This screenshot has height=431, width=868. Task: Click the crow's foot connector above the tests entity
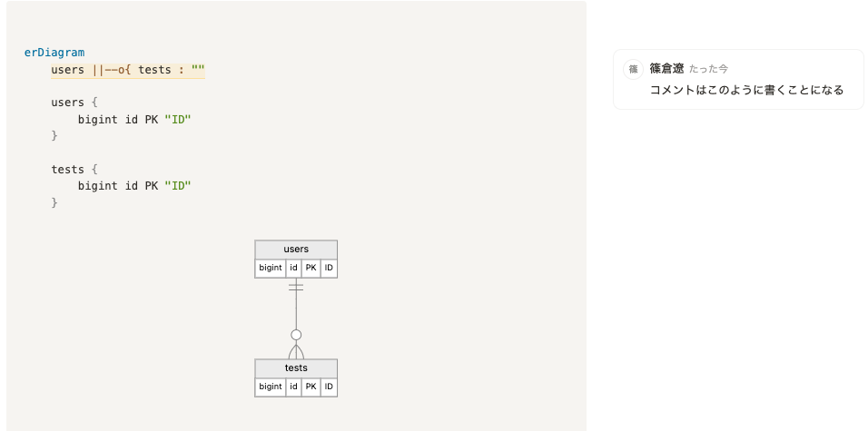tap(296, 350)
